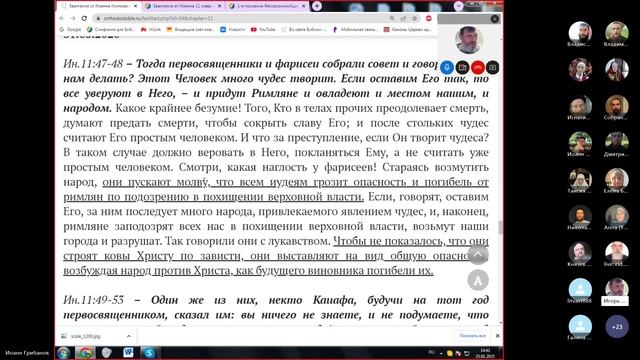Toggle the blue microphone button
Viewport: 640px width, 360px height.
[x=447, y=67]
